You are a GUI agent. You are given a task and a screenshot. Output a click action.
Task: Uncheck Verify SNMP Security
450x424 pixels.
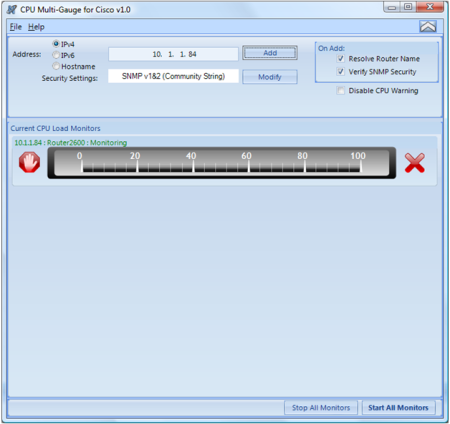tap(340, 71)
